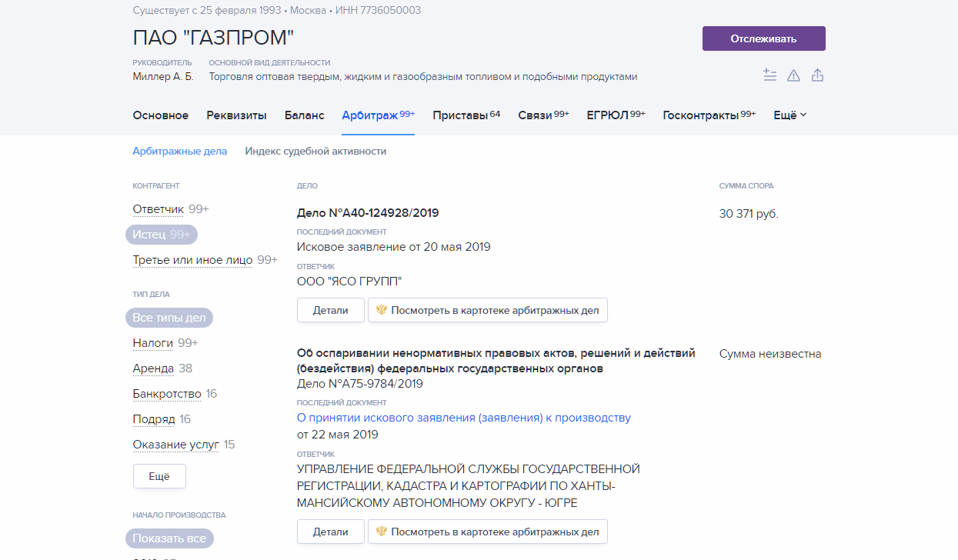This screenshot has width=958, height=560.
Task: Click the compare list icon near Отслеживать
Action: [769, 75]
